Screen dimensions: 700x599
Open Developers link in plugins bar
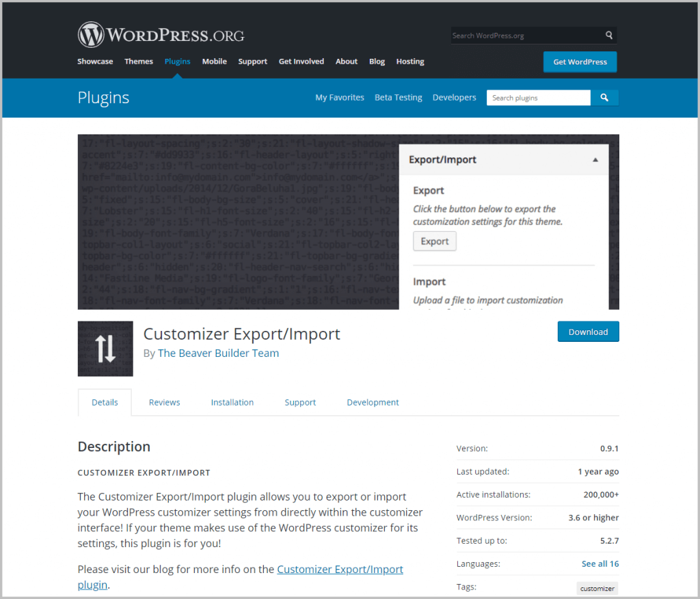[x=454, y=97]
